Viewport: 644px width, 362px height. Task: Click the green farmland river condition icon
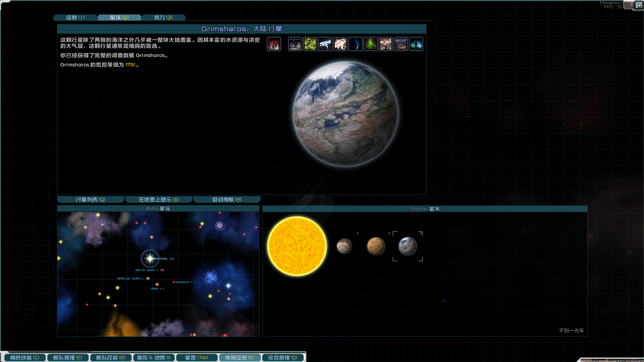(310, 44)
